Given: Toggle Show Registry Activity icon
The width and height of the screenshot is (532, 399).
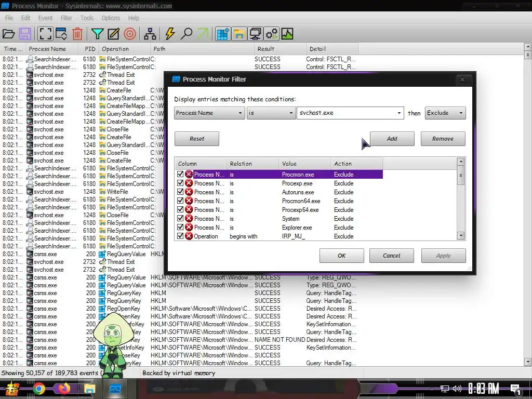Looking at the screenshot, I should coord(223,34).
